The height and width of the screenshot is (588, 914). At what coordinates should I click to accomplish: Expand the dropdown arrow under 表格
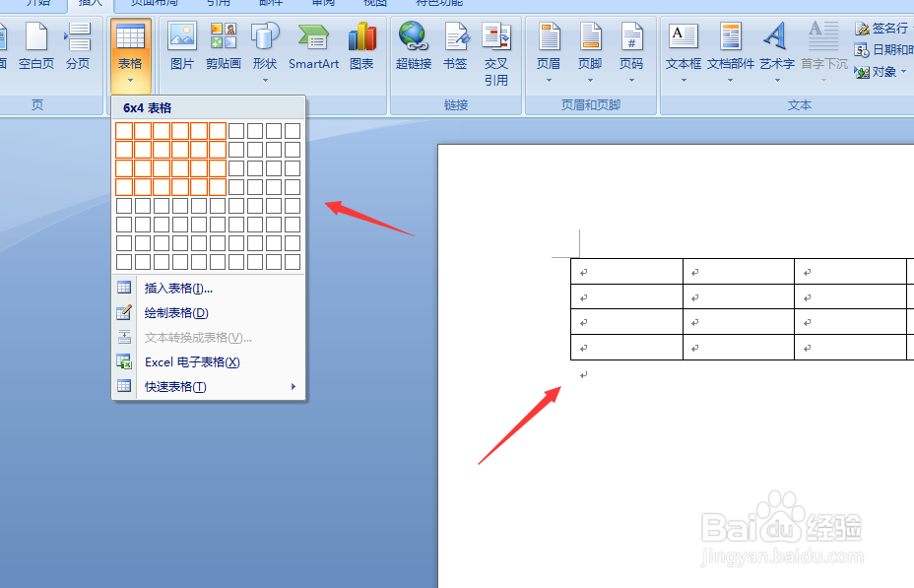(x=130, y=81)
